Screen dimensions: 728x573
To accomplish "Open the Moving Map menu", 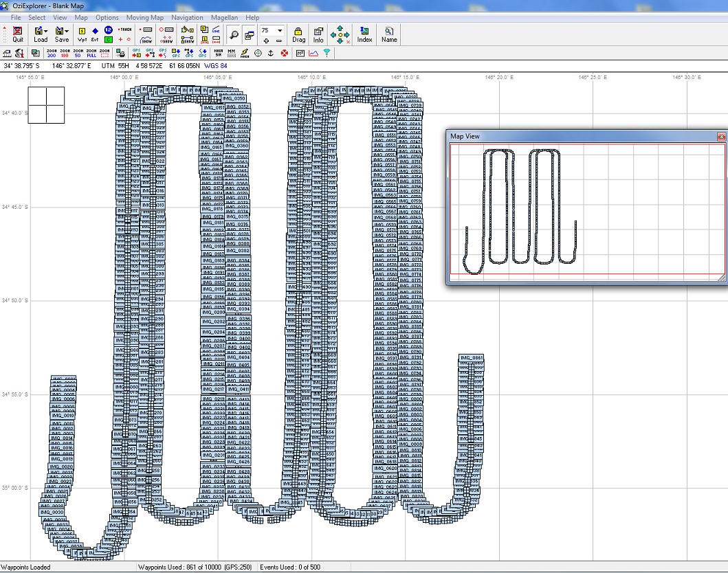I will pos(145,17).
